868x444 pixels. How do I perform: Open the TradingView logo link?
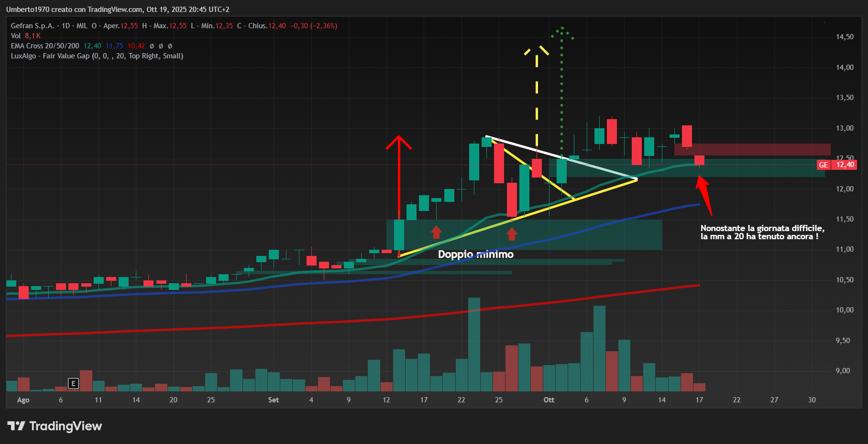(x=55, y=426)
